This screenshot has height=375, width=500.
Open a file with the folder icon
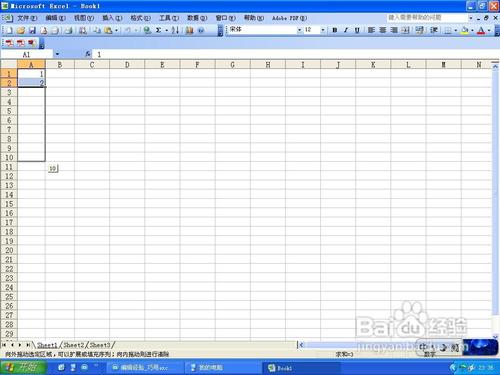click(21, 30)
